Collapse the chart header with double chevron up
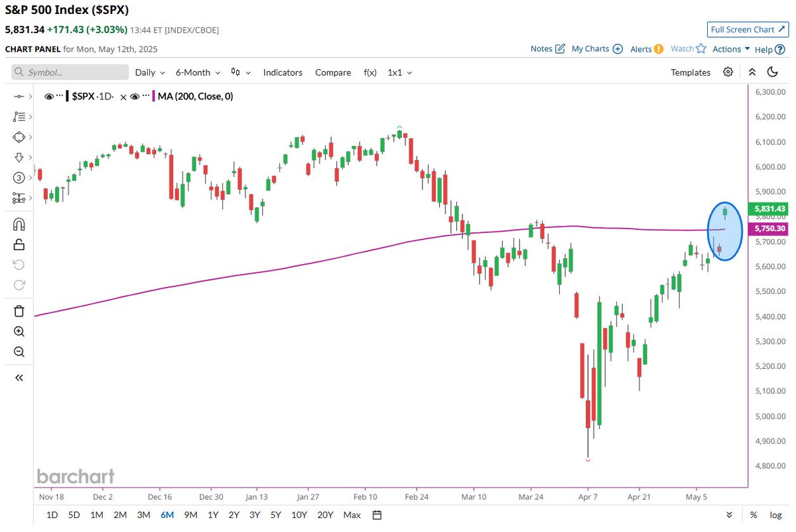Viewport: 796px width, 532px height. [752, 72]
